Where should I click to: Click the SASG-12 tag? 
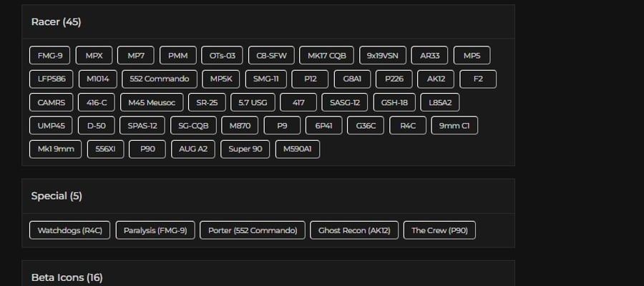(x=345, y=102)
